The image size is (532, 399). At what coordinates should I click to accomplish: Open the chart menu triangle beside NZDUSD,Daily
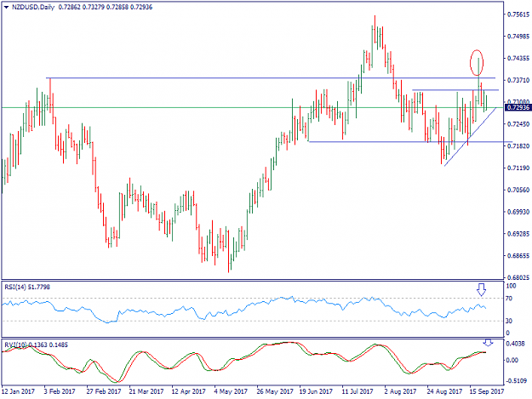(6, 7)
